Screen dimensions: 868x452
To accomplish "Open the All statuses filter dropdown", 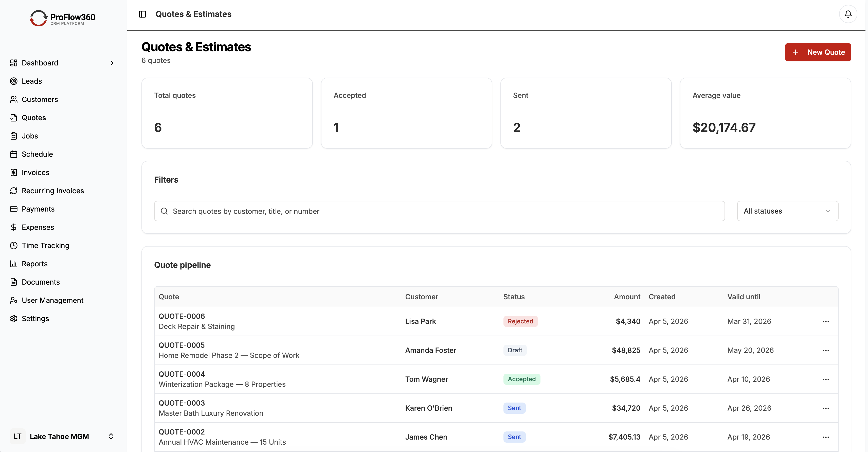I will click(x=787, y=211).
